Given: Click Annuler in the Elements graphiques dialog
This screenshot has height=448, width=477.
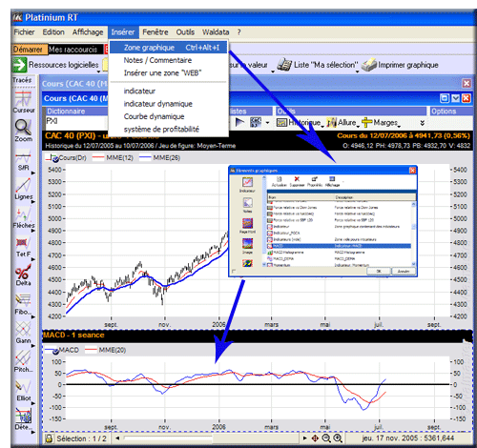Looking at the screenshot, I should tap(404, 272).
